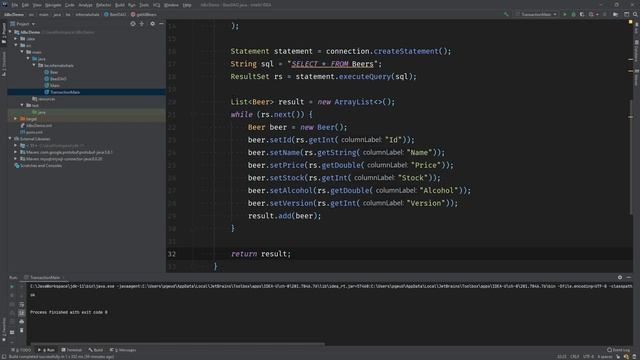Click the Project Structure icon in toolbar
This screenshot has height=360, width=640.
point(616,14)
